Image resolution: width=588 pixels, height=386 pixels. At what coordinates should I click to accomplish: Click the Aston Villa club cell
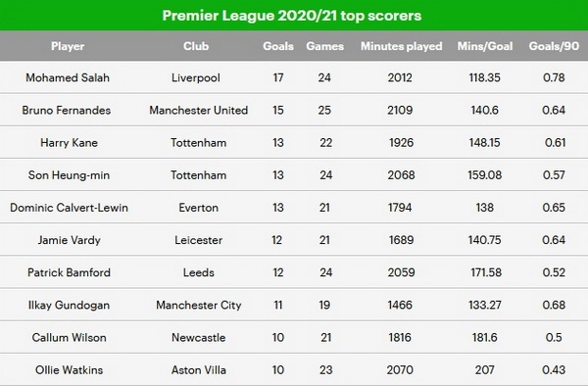tap(199, 370)
